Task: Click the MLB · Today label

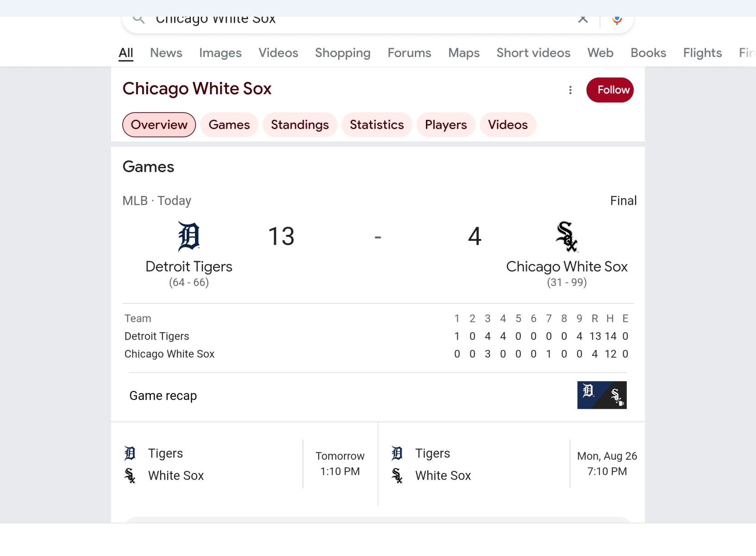Action: (x=156, y=201)
